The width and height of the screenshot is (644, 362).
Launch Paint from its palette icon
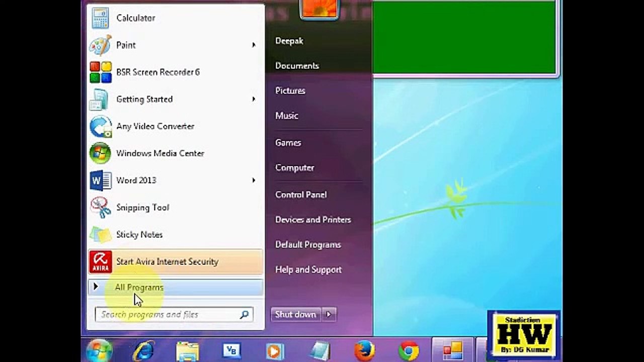(x=101, y=45)
